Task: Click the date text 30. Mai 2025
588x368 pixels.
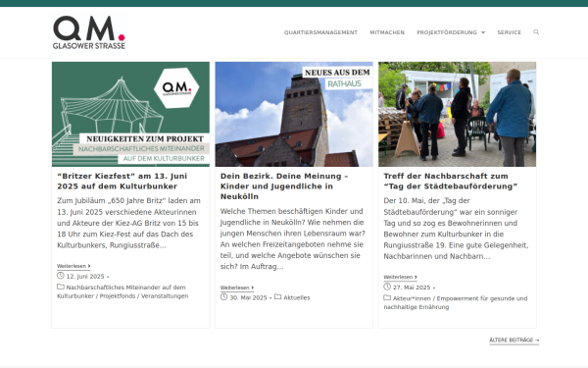Action: click(x=248, y=297)
